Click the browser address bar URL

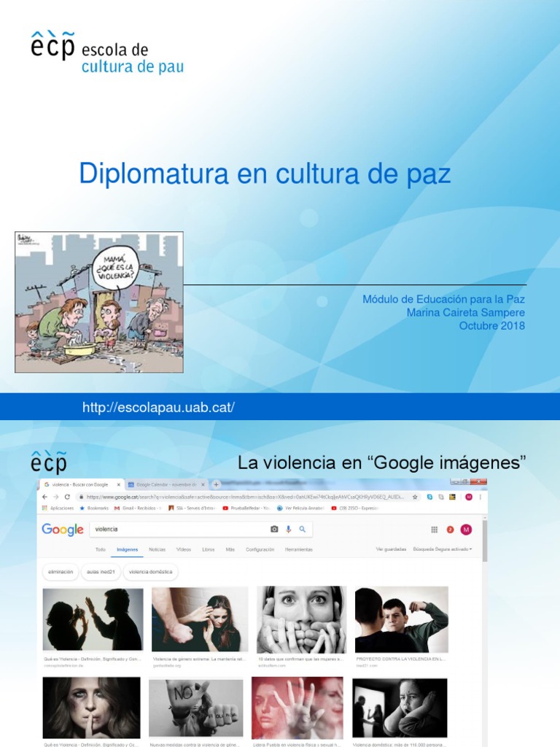click(x=245, y=497)
